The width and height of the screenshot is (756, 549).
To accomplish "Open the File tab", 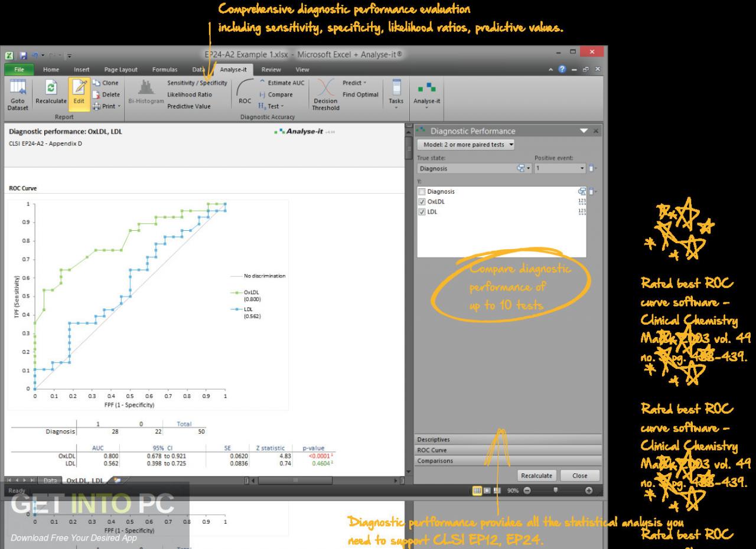I will click(x=18, y=70).
